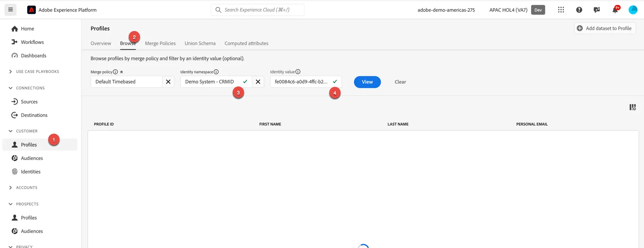Open the Merge policy dropdown
This screenshot has height=248, width=644.
[126, 82]
